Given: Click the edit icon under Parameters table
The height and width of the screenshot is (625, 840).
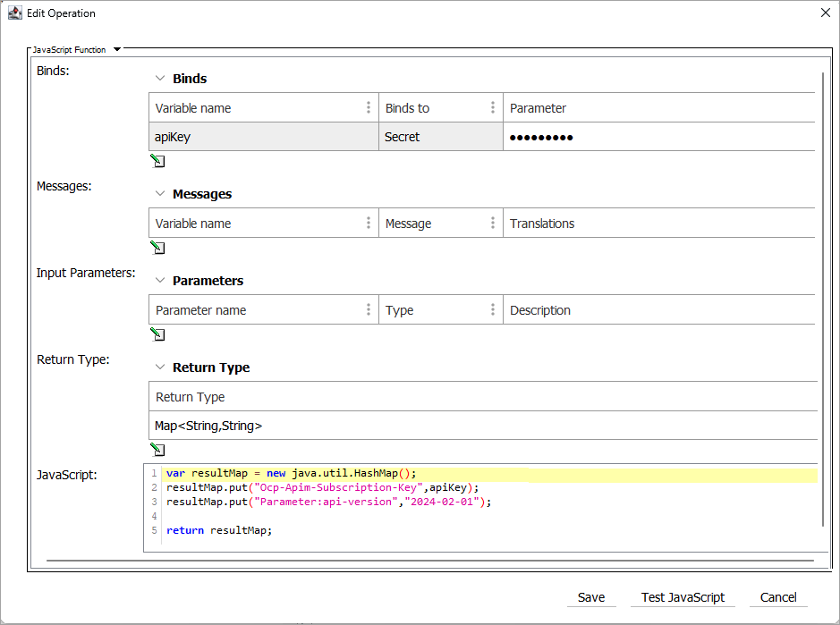Looking at the screenshot, I should click(157, 334).
